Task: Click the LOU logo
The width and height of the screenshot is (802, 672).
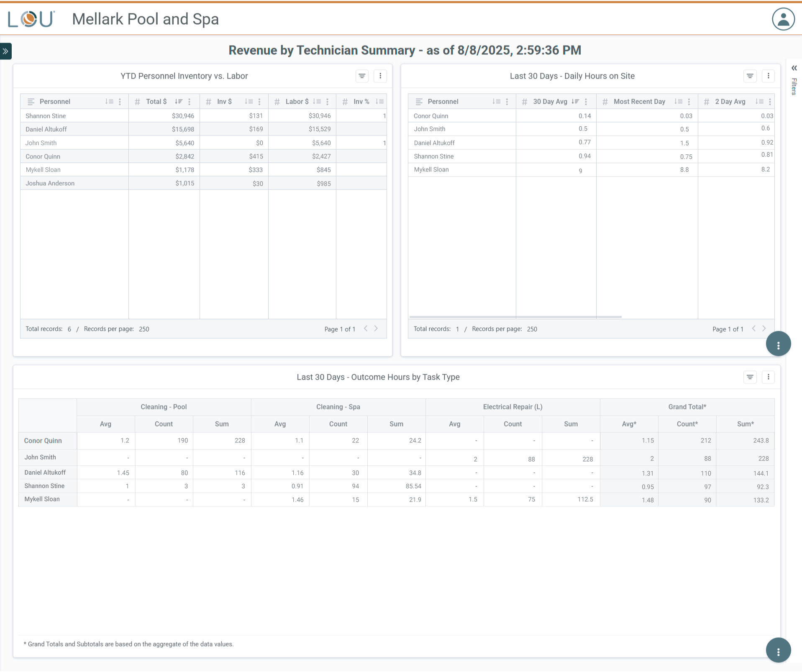Action: click(x=31, y=19)
